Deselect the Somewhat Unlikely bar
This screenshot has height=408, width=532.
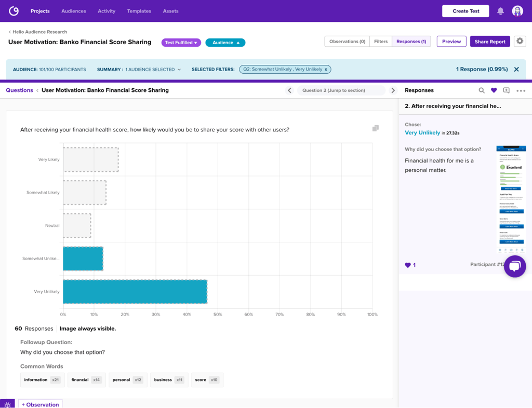[x=83, y=259]
